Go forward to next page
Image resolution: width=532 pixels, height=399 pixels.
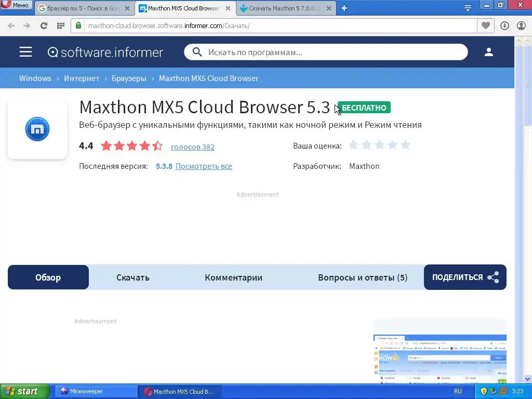tap(27, 26)
